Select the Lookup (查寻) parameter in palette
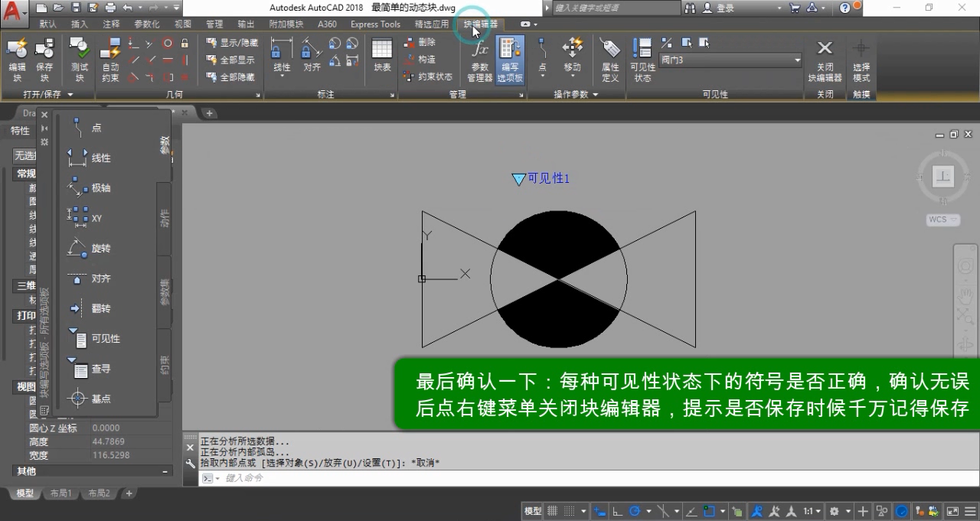The height and width of the screenshot is (521, 980). [x=90, y=369]
